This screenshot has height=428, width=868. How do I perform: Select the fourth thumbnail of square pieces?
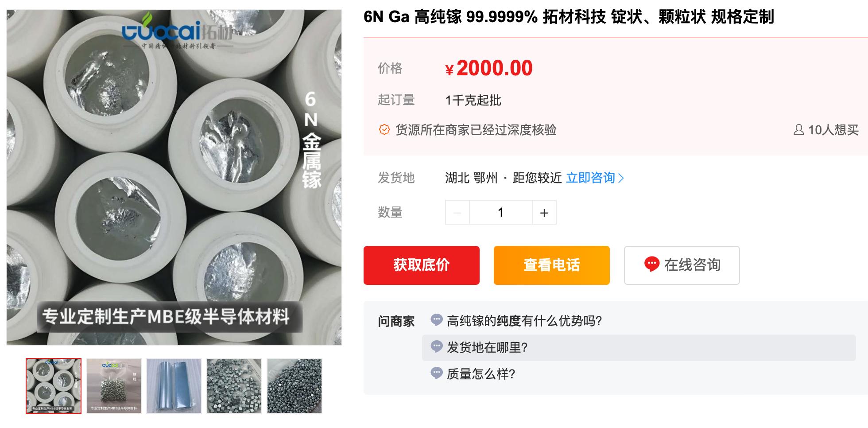click(234, 386)
